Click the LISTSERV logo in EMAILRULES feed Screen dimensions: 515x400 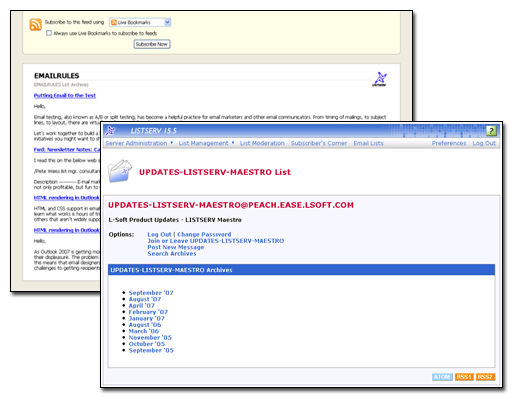(x=379, y=79)
